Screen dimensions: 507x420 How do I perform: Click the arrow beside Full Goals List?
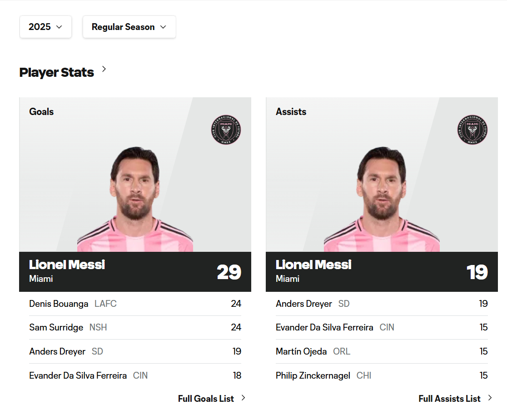243,398
